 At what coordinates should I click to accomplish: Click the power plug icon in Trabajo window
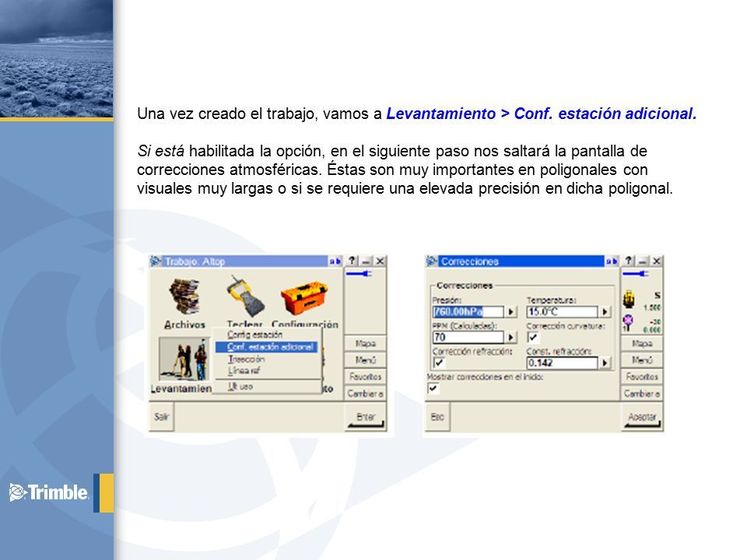coord(359,274)
